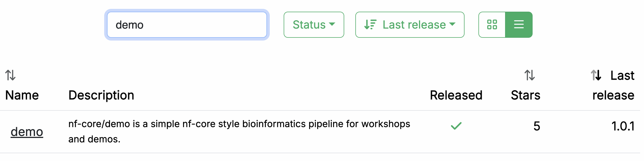Switch to grid card view
The width and height of the screenshot is (644, 161).
[x=492, y=25]
